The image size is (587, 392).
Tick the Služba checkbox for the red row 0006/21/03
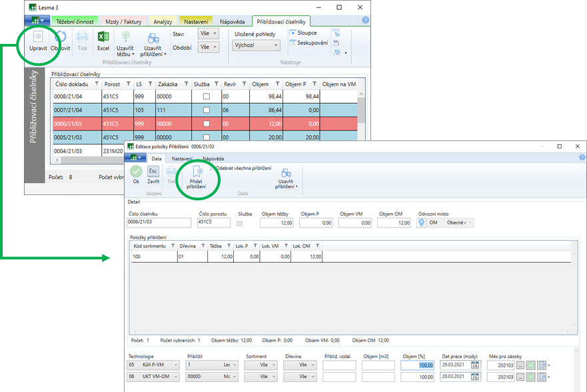coord(206,124)
